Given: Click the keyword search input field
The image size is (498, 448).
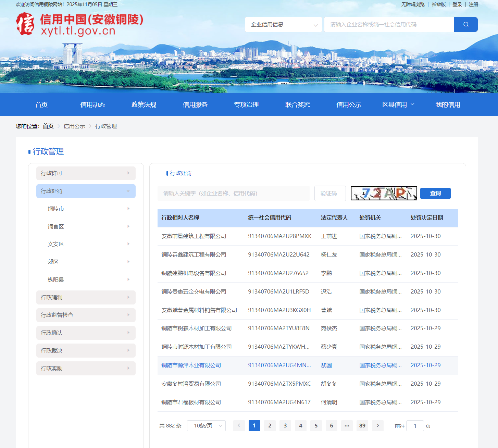Looking at the screenshot, I should point(234,193).
